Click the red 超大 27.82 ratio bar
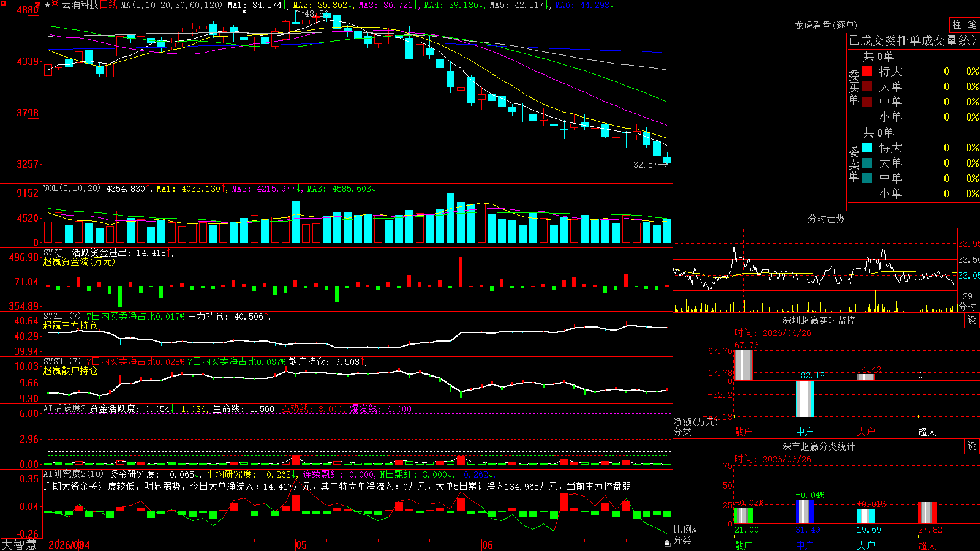 927,513
